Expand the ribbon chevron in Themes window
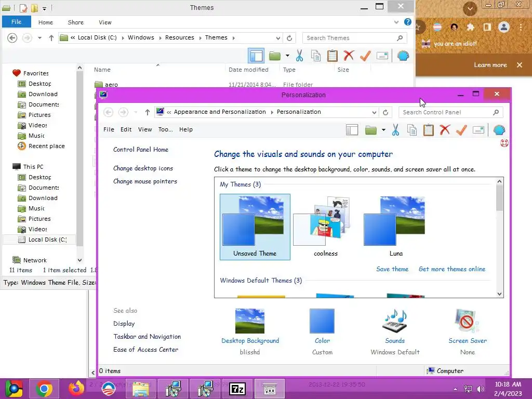Image resolution: width=532 pixels, height=399 pixels. click(x=396, y=22)
